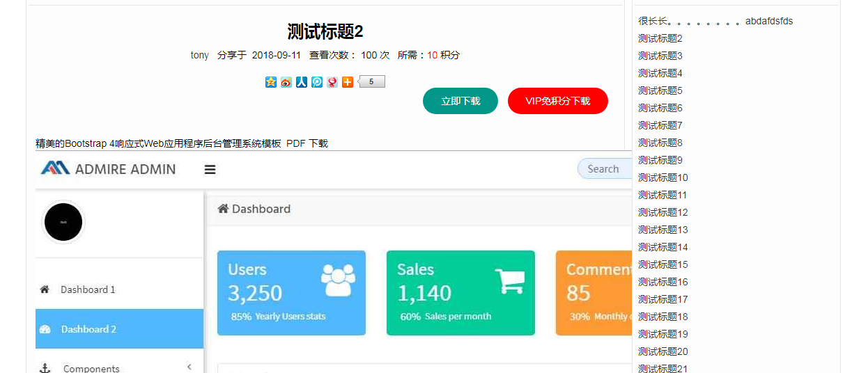
Task: Click the Search field in preview
Action: 605,168
